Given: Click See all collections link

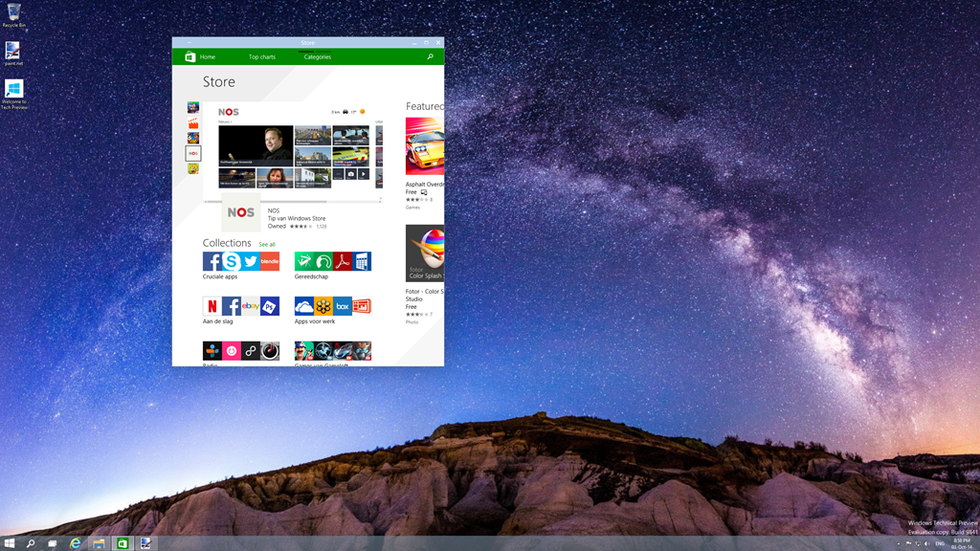Looking at the screenshot, I should click(267, 244).
